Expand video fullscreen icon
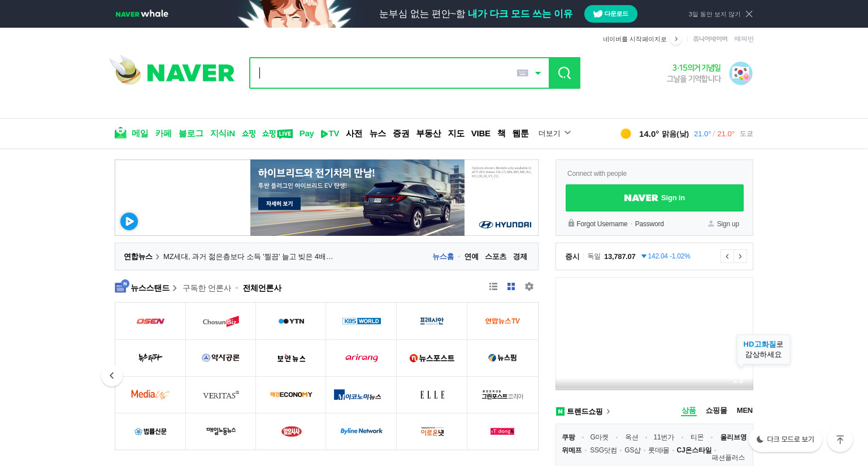Viewport: 868px width, 466px height. 738,379
